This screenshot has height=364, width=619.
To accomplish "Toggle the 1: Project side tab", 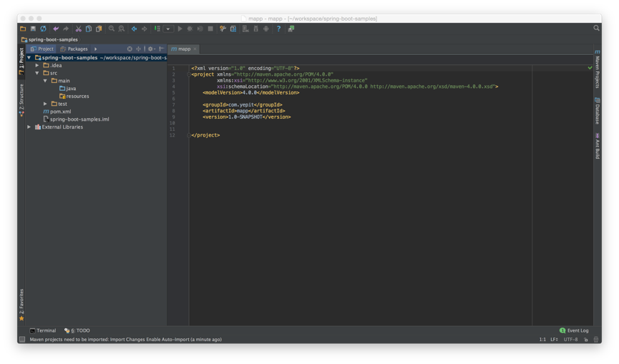I will 21,61.
